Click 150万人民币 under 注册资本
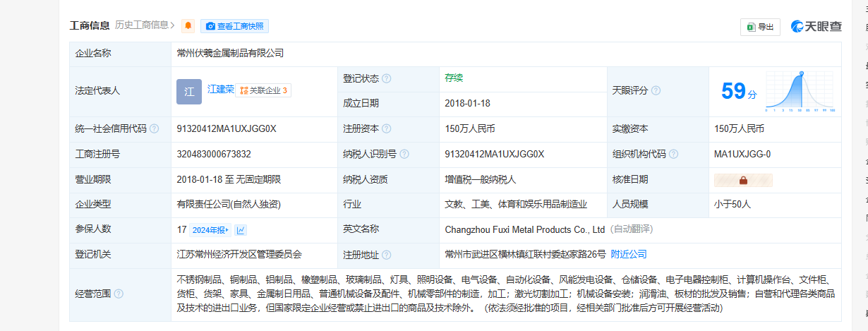 click(469, 129)
